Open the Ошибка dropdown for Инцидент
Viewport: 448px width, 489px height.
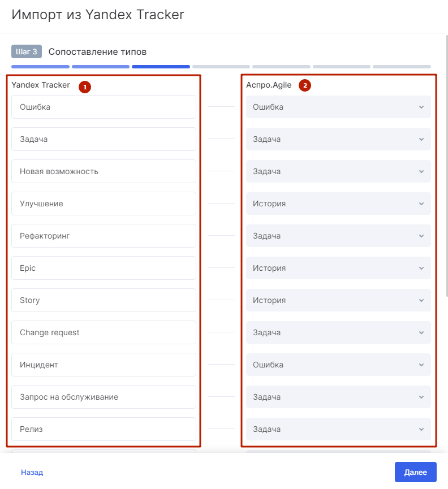pyautogui.click(x=338, y=365)
